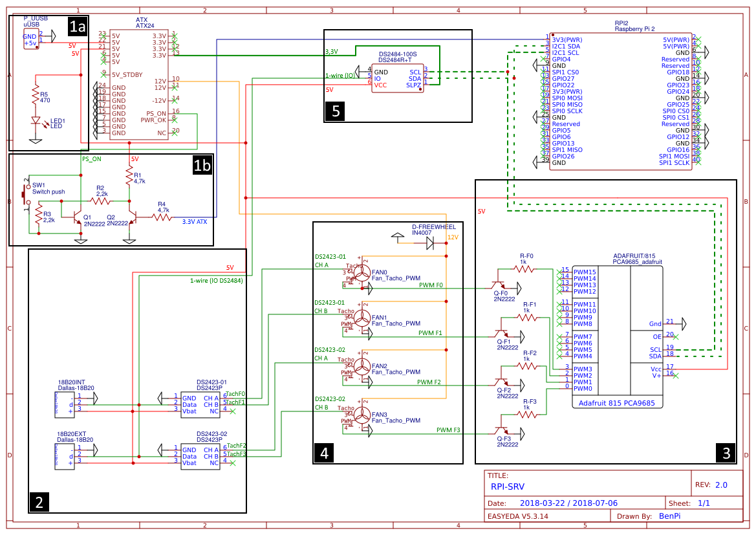Click the DS2484R+T chip body

point(398,78)
